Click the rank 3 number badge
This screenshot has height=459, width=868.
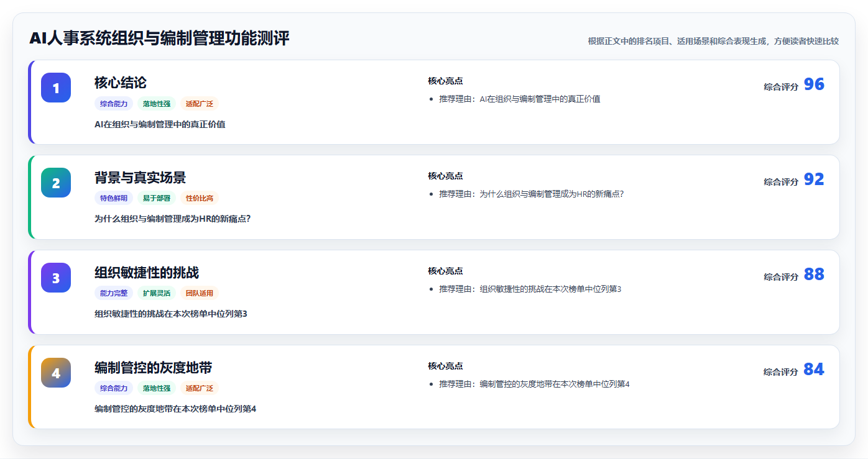(x=56, y=278)
